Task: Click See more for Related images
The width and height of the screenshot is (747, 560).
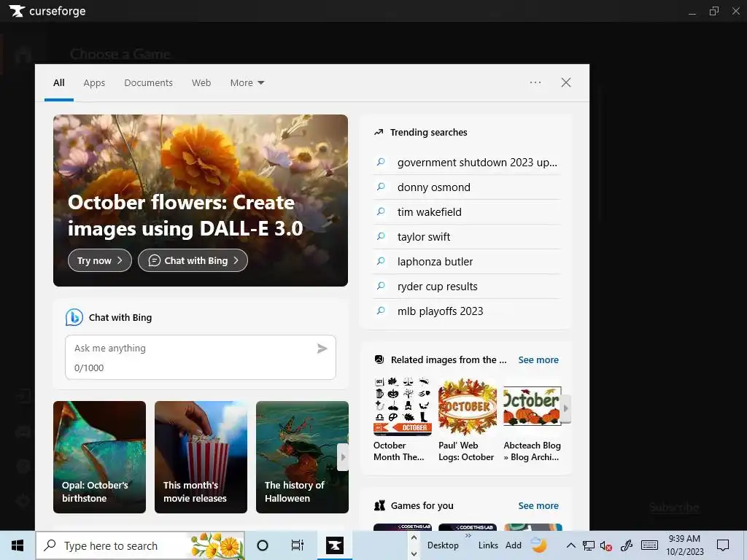Action: point(538,360)
